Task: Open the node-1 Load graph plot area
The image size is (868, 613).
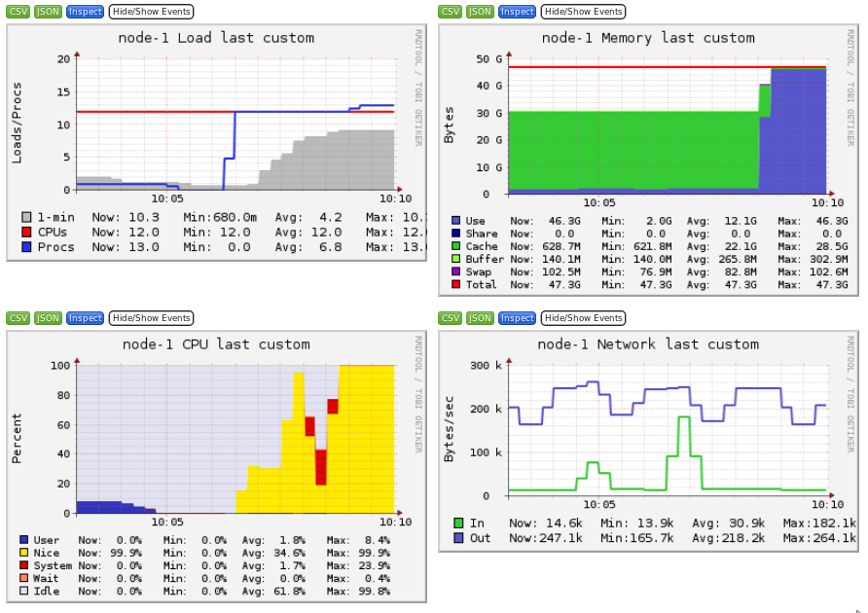Action: (236, 124)
